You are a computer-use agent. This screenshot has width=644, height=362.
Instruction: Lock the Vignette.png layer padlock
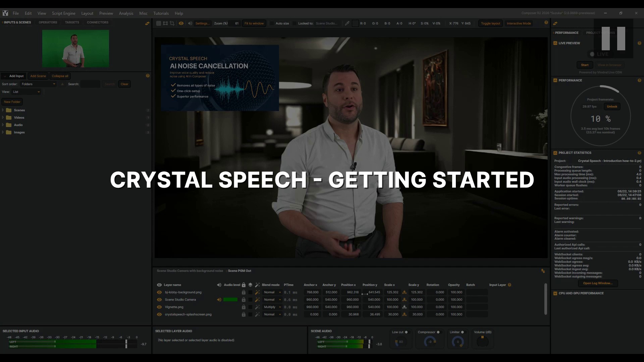[244, 307]
